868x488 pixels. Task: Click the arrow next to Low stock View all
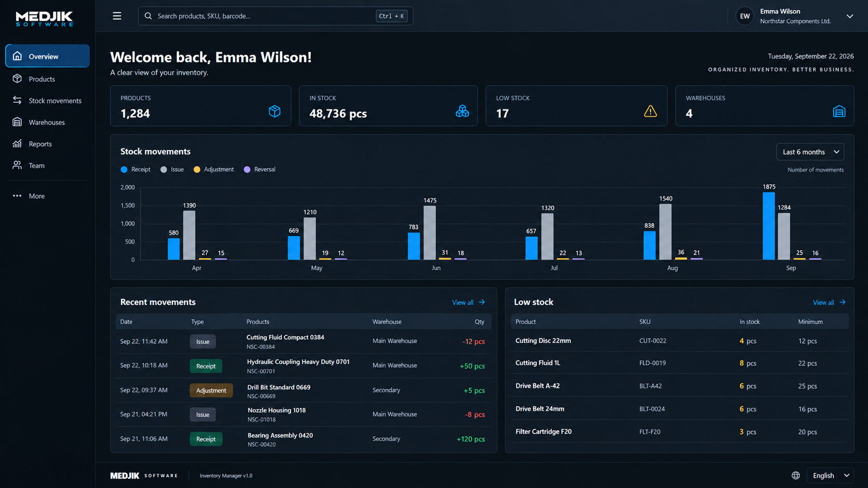pos(843,302)
